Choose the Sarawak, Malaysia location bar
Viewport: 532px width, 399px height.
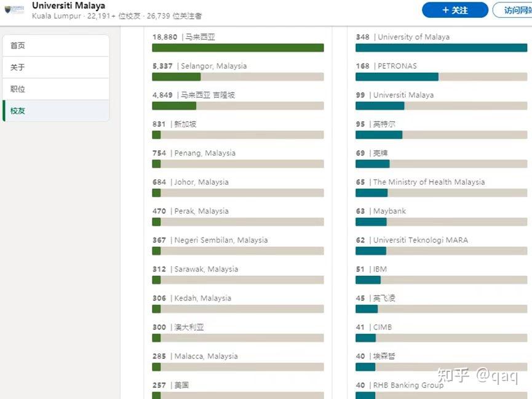[x=237, y=280]
